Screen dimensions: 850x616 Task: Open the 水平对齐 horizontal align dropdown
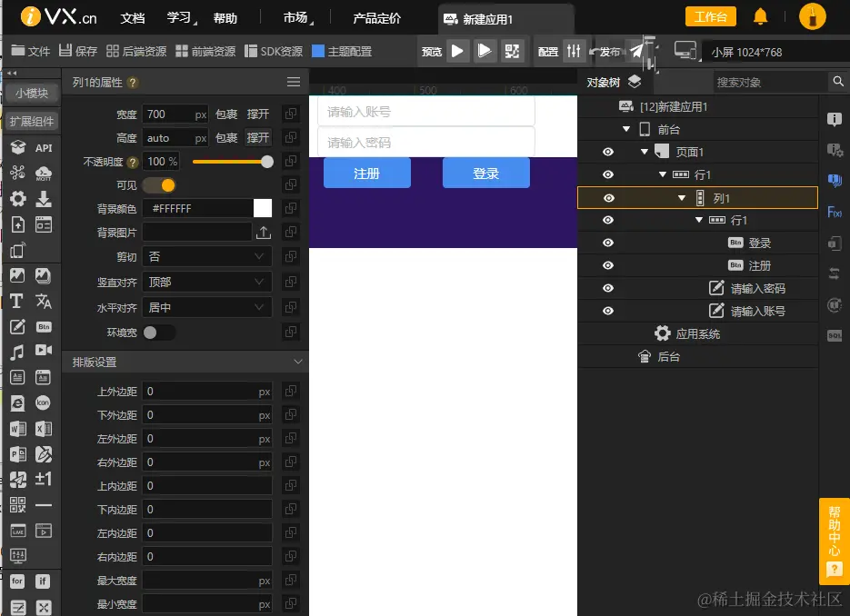coord(207,308)
